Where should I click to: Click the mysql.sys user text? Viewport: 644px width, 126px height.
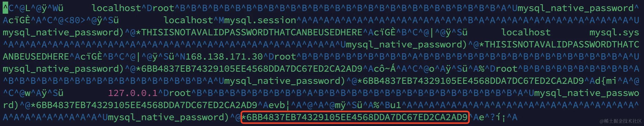click(614, 32)
